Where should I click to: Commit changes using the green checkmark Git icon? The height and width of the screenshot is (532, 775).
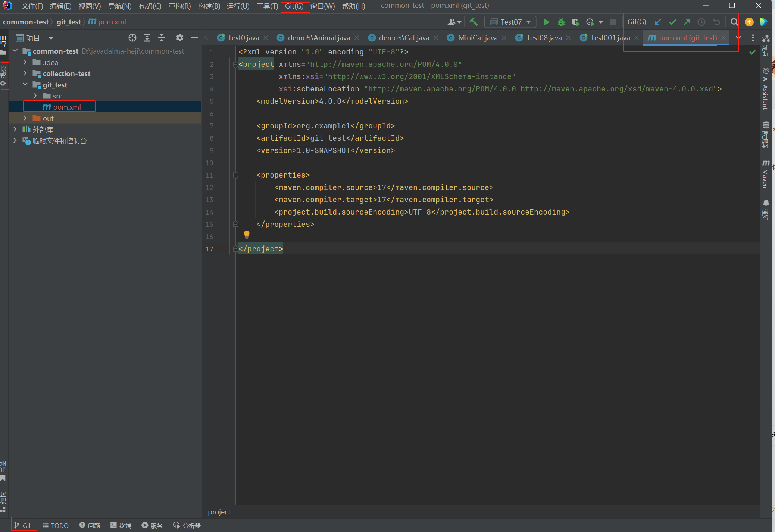pos(673,22)
